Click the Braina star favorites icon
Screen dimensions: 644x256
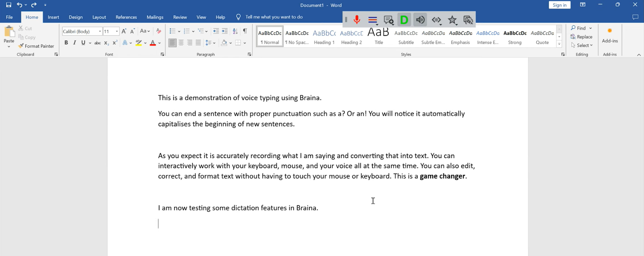click(452, 20)
